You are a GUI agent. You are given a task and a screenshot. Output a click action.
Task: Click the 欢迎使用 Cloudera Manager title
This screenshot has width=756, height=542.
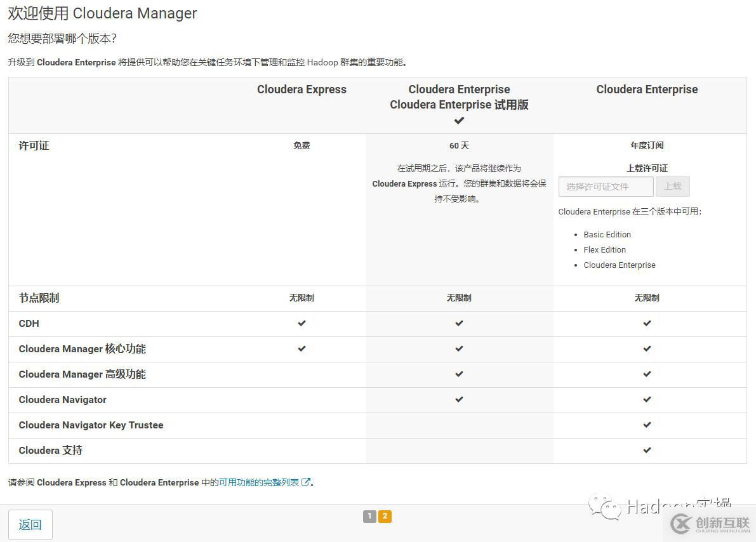click(102, 13)
